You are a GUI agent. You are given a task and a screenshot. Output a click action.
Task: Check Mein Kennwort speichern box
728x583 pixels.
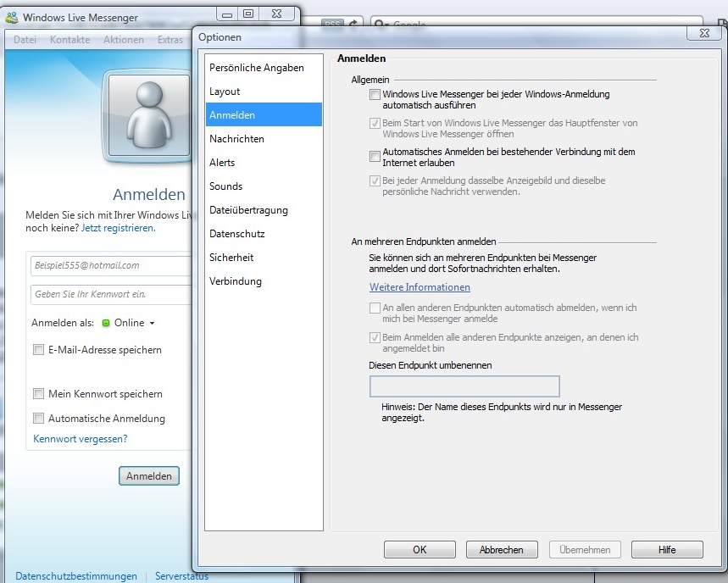(38, 394)
